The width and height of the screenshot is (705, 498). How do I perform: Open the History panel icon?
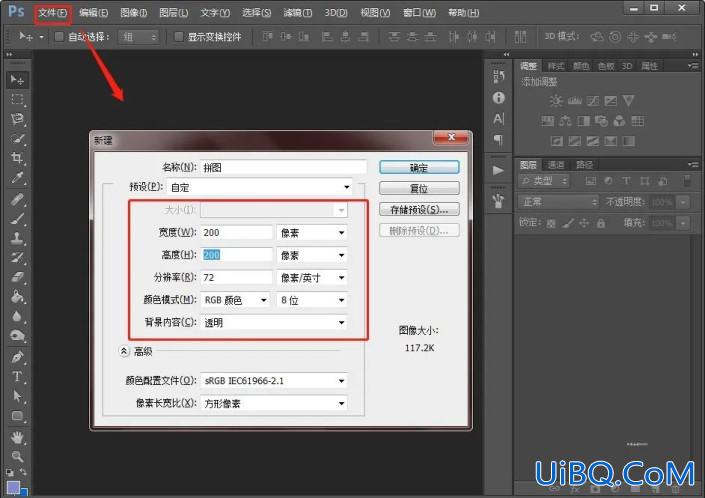(498, 77)
